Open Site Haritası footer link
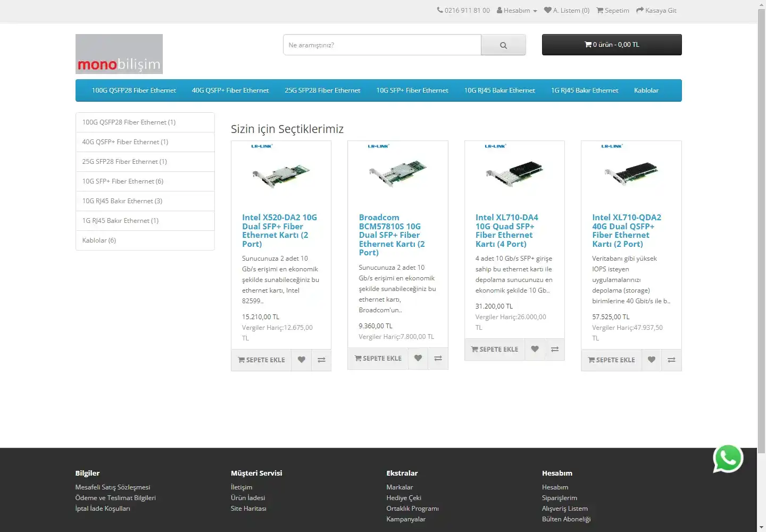This screenshot has width=766, height=532. pyautogui.click(x=248, y=509)
